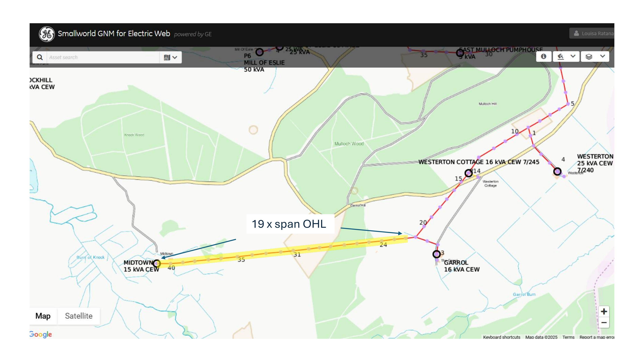Zoom out with the minus button

(x=604, y=323)
